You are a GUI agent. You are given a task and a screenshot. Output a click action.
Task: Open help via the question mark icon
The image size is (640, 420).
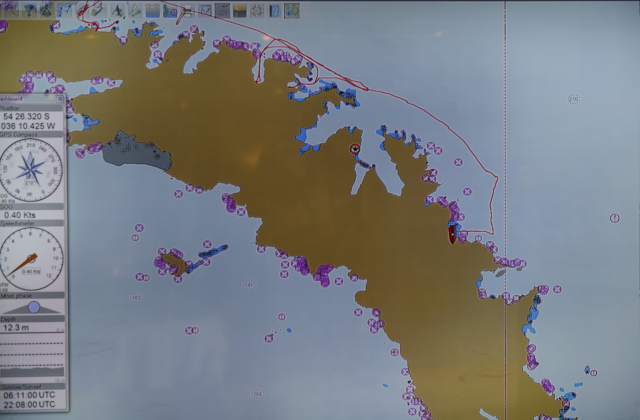coord(274,11)
